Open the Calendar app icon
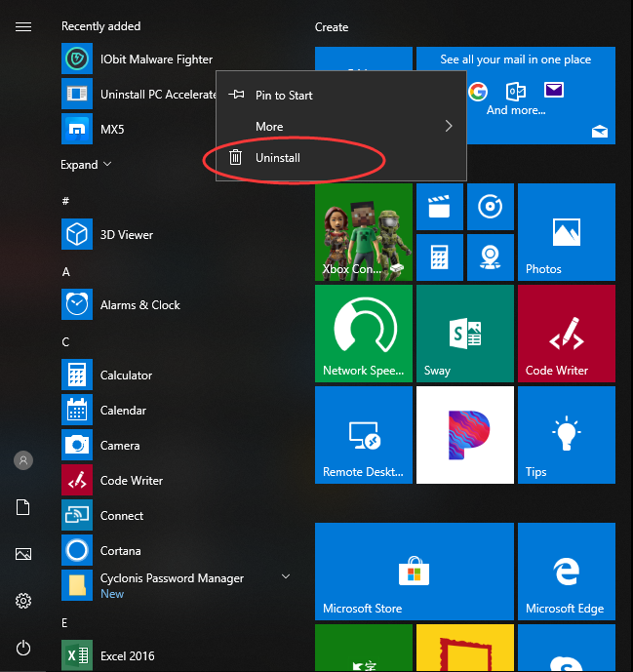The width and height of the screenshot is (633, 672). click(x=77, y=410)
